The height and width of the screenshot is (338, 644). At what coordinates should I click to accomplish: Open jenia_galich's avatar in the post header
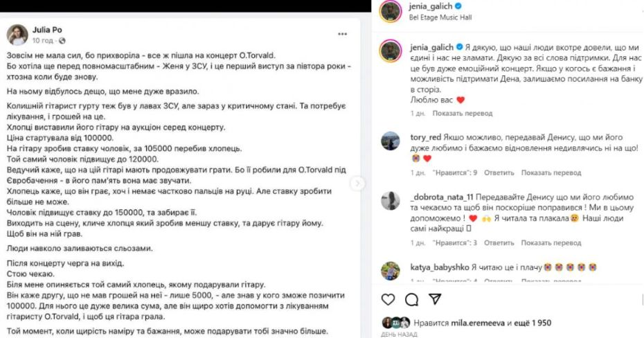tap(391, 11)
